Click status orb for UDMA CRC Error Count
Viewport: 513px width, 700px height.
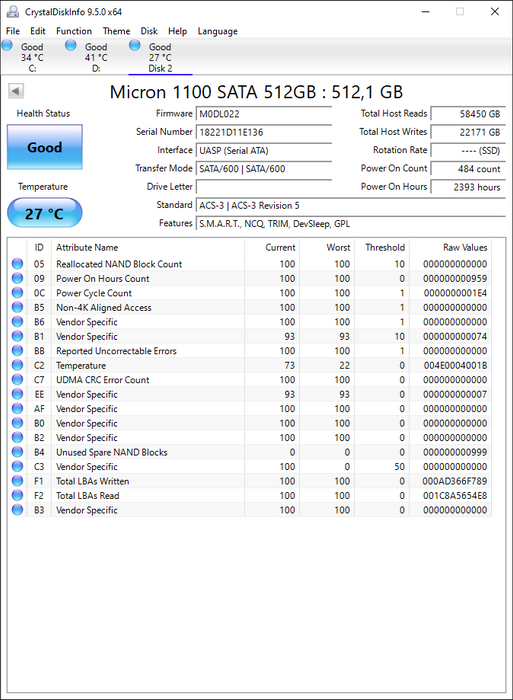(17, 379)
